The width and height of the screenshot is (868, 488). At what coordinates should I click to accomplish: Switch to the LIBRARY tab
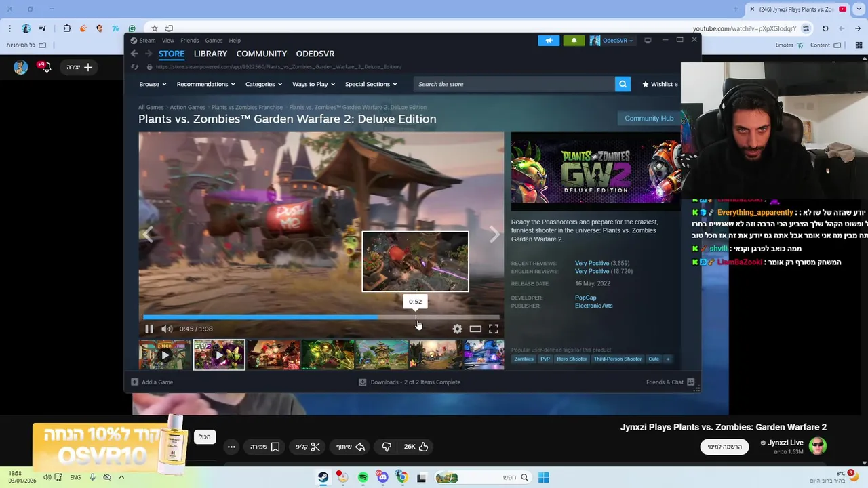(x=210, y=54)
